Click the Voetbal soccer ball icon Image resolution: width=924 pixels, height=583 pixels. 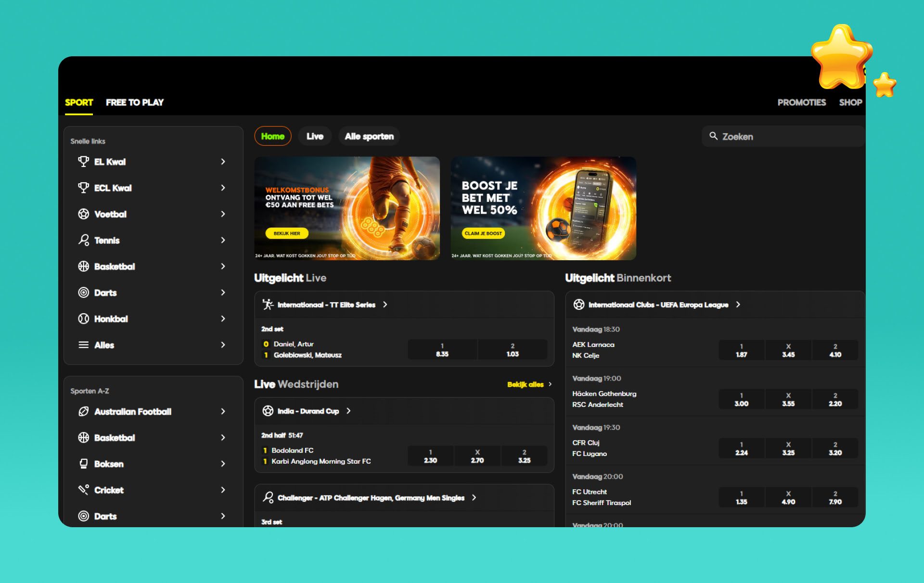click(83, 214)
